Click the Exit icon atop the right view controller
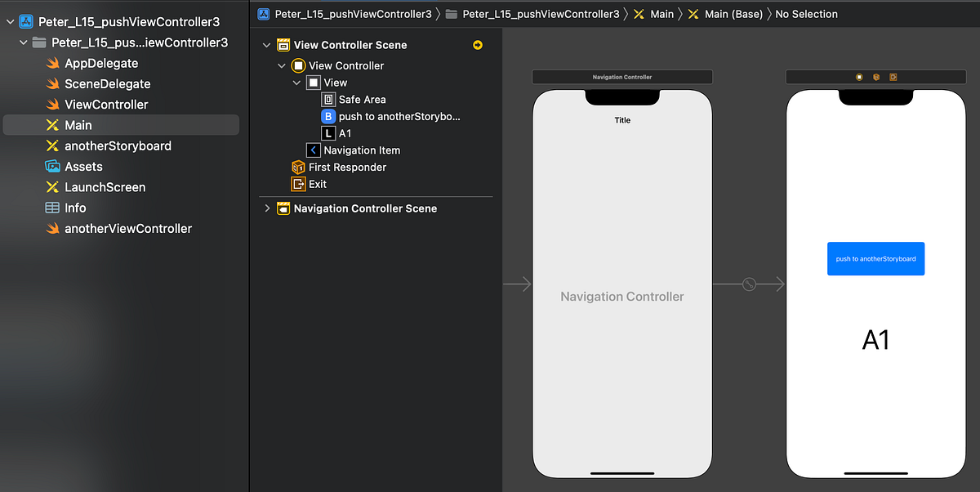 [893, 76]
